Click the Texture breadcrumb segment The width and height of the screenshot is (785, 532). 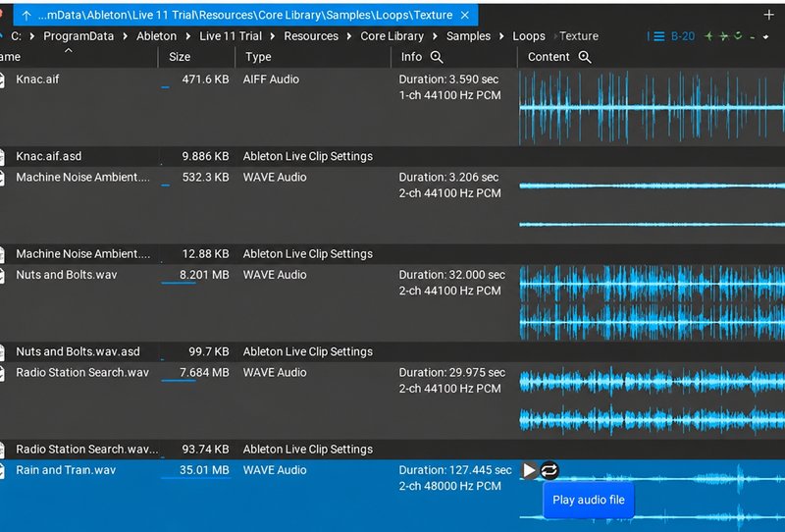(x=579, y=36)
